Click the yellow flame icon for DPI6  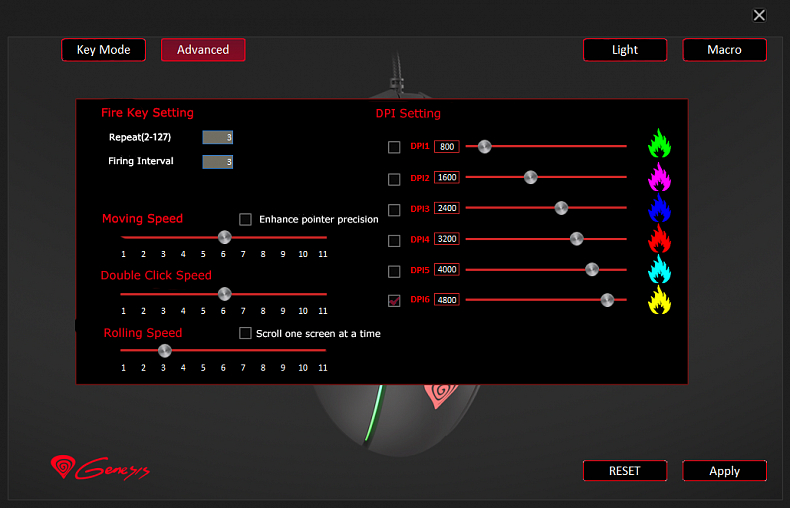(x=659, y=300)
